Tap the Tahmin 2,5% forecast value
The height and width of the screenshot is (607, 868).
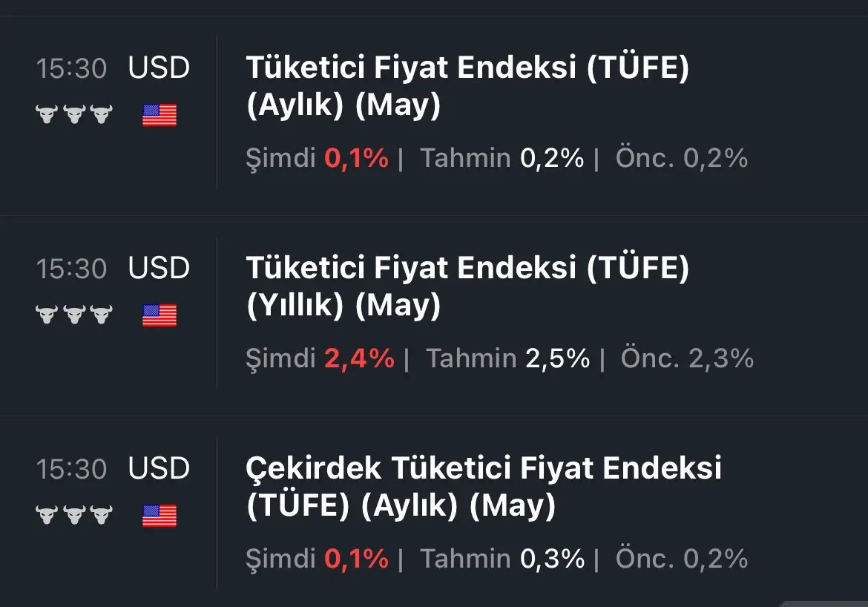557,358
